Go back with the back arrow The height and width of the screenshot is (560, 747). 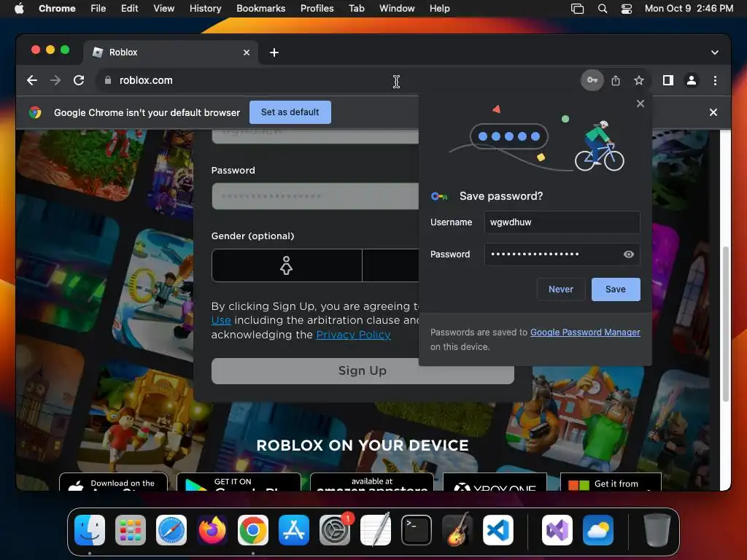click(32, 80)
